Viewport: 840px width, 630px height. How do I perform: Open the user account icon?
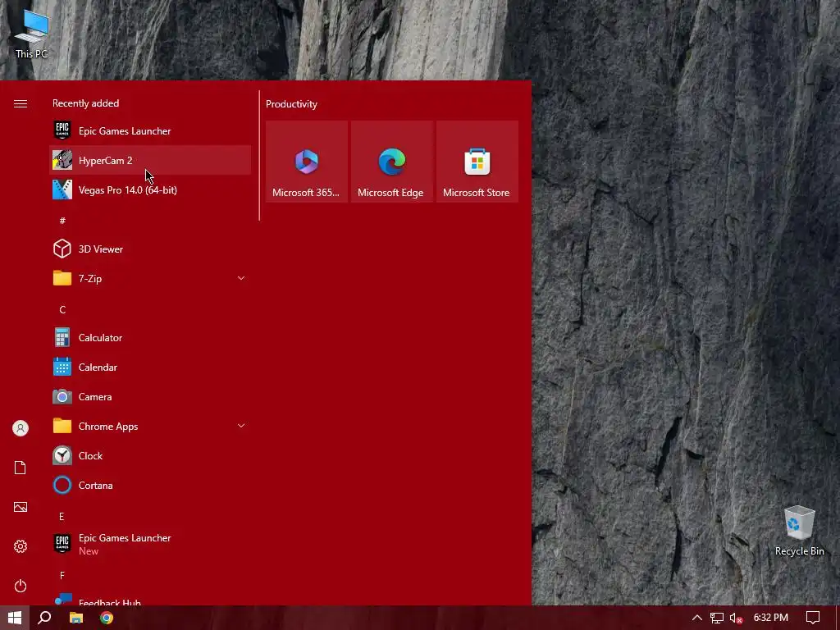coord(21,428)
